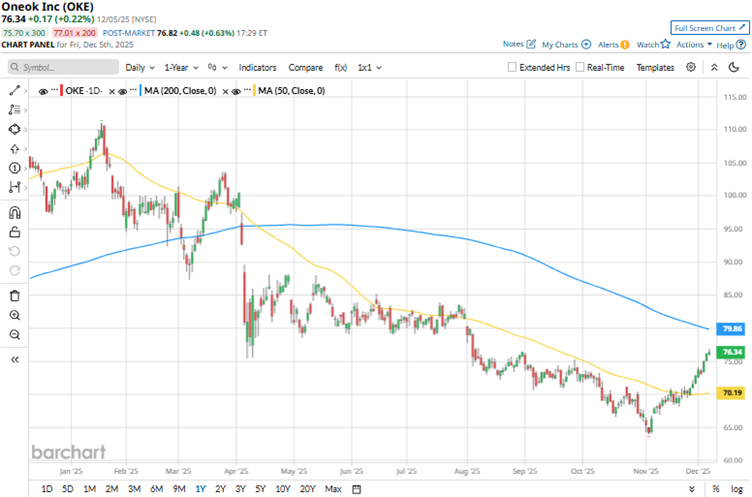Screen dimensions: 752x497
Task: Undo the last chart action
Action: click(x=14, y=251)
